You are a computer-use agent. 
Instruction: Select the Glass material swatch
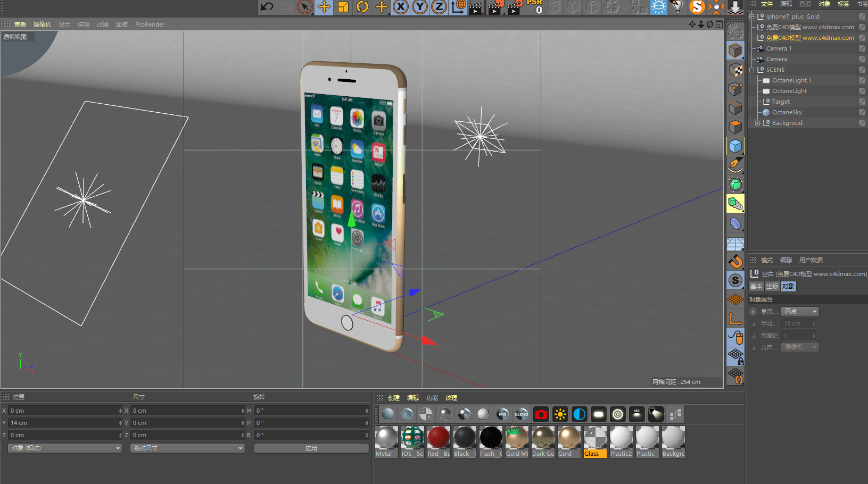click(x=595, y=441)
